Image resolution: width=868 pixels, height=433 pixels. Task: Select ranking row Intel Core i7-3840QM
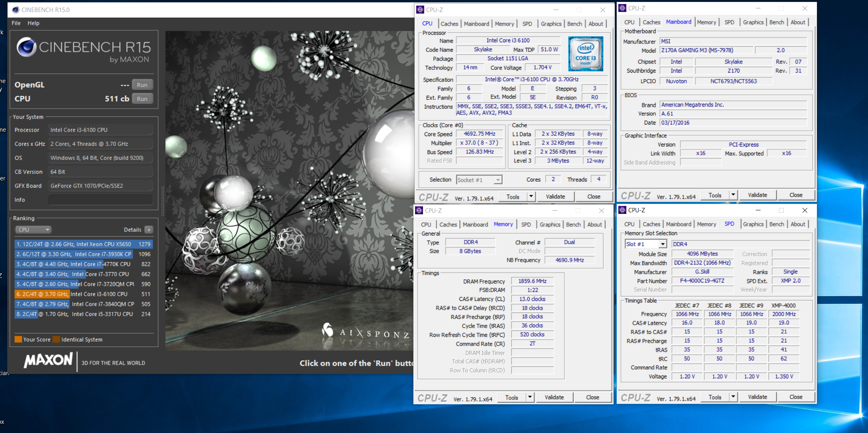click(83, 304)
